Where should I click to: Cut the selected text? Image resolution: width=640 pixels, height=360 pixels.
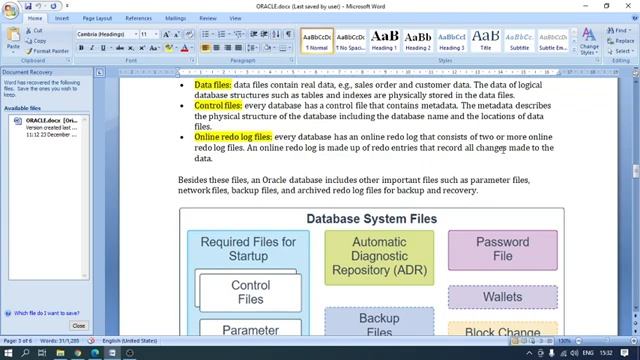click(x=34, y=31)
